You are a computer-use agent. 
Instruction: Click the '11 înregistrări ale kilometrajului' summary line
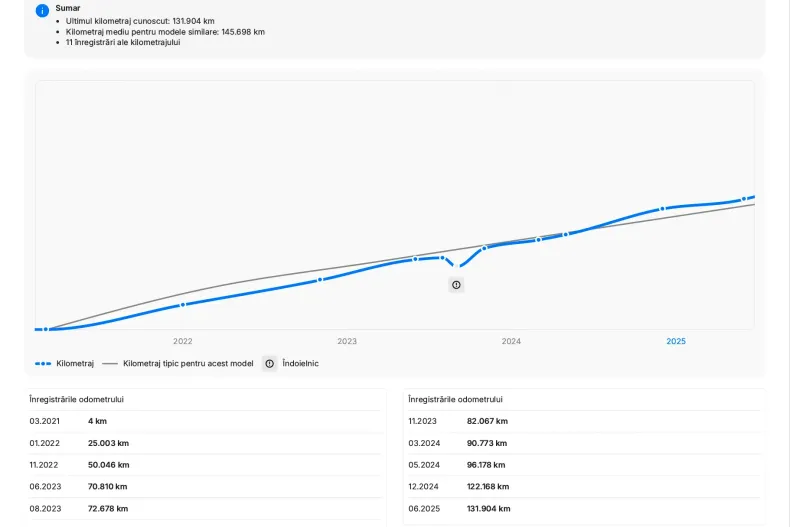click(x=122, y=42)
